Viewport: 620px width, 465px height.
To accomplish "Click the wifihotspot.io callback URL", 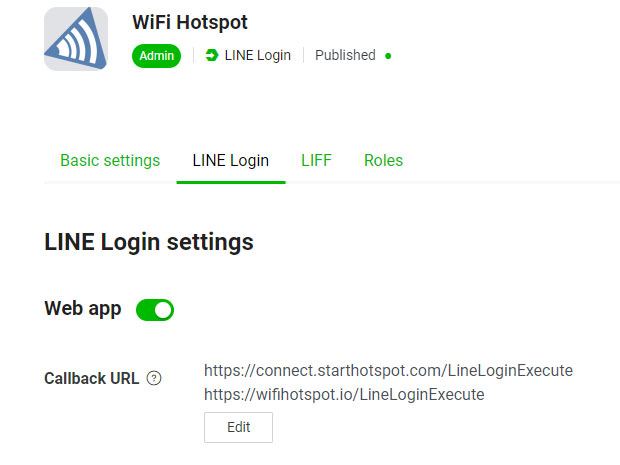I will click(344, 395).
